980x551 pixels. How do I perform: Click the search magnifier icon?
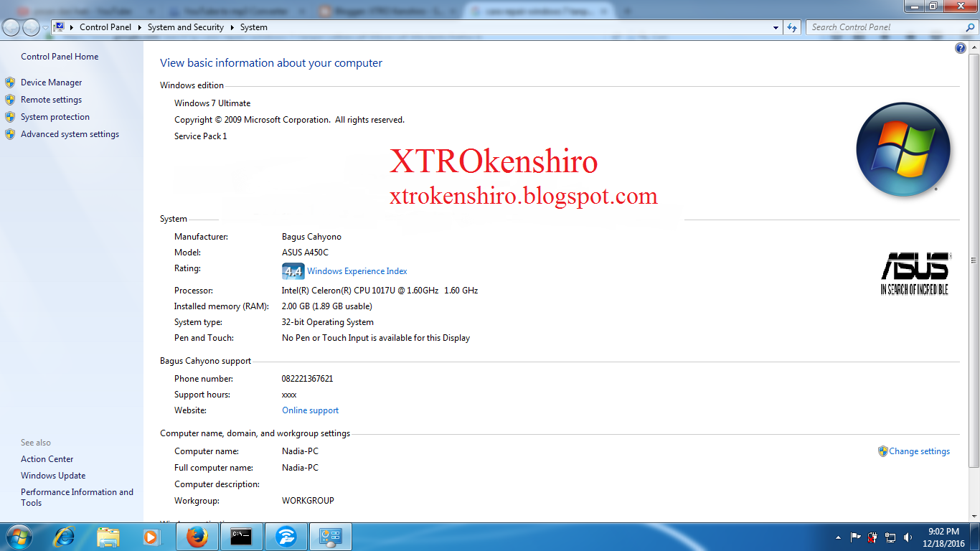coord(971,27)
